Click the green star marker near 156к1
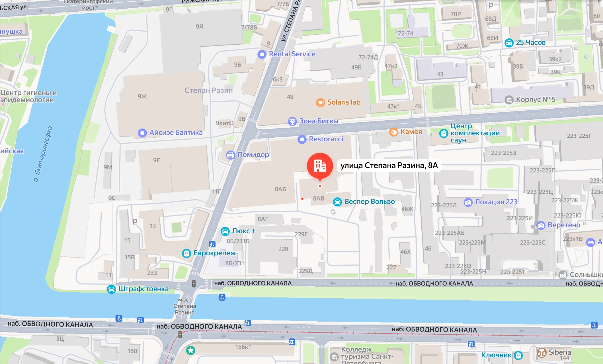The height and width of the screenshot is (364, 603). click(x=191, y=350)
